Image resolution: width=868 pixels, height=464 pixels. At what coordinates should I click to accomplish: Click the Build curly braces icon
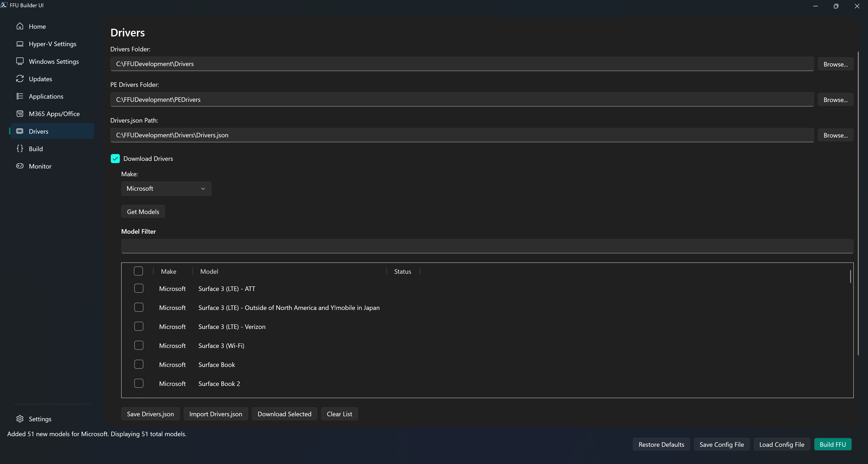click(x=20, y=149)
